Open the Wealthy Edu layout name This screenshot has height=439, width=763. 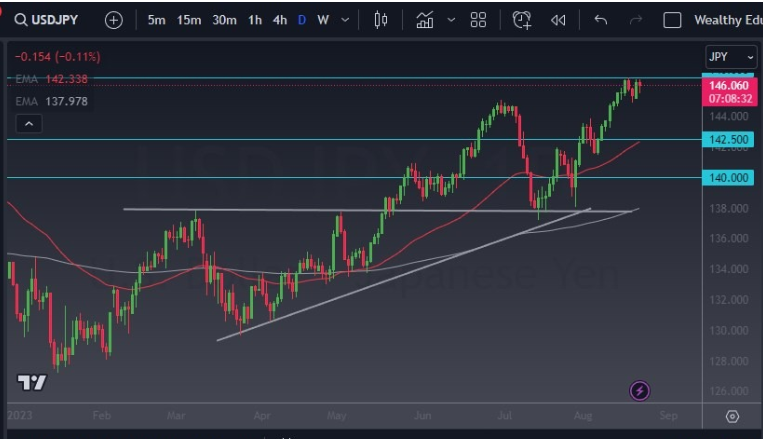pos(728,20)
